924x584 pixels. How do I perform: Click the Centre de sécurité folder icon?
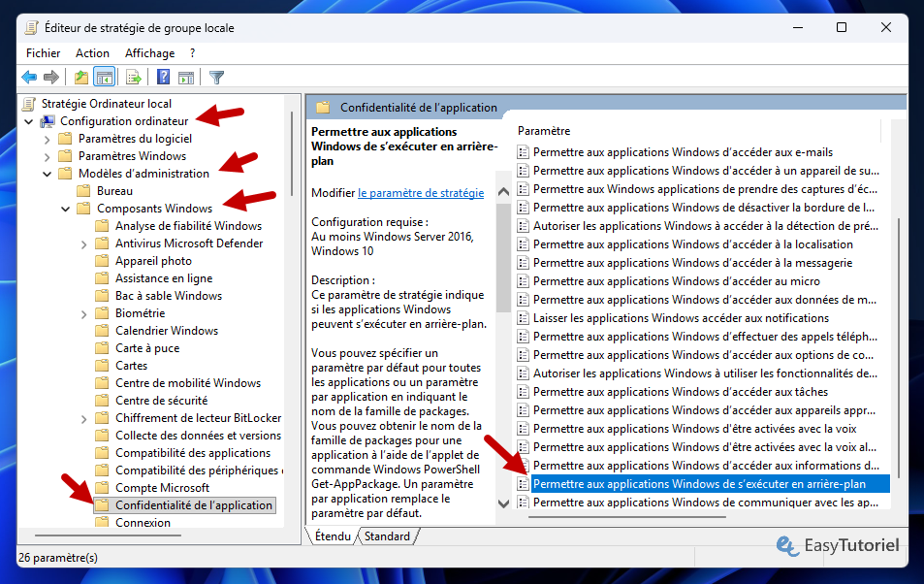coord(103,400)
